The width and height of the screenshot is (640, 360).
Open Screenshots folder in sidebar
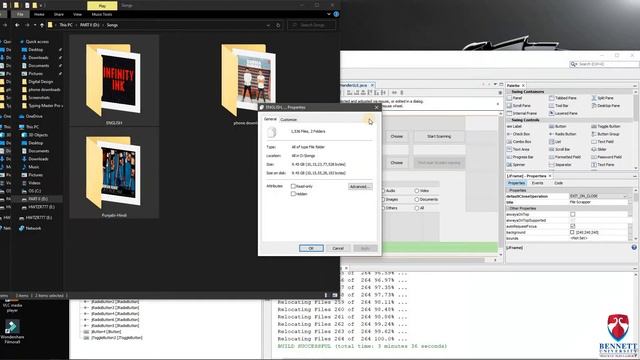click(x=39, y=98)
